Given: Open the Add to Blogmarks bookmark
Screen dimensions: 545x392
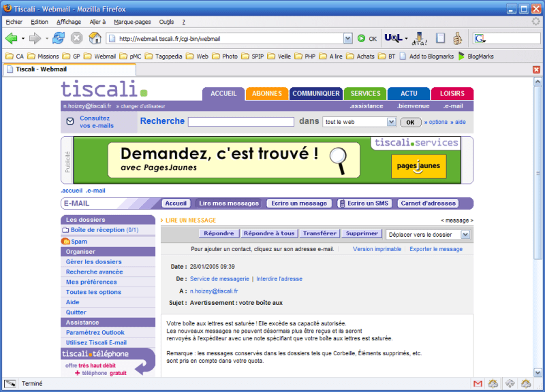Looking at the screenshot, I should click(x=427, y=56).
